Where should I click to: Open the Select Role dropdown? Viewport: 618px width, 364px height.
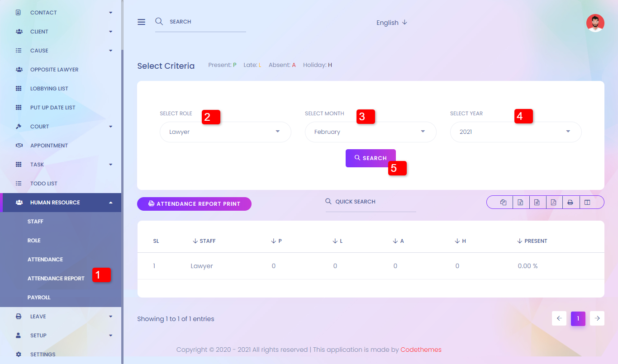click(225, 132)
